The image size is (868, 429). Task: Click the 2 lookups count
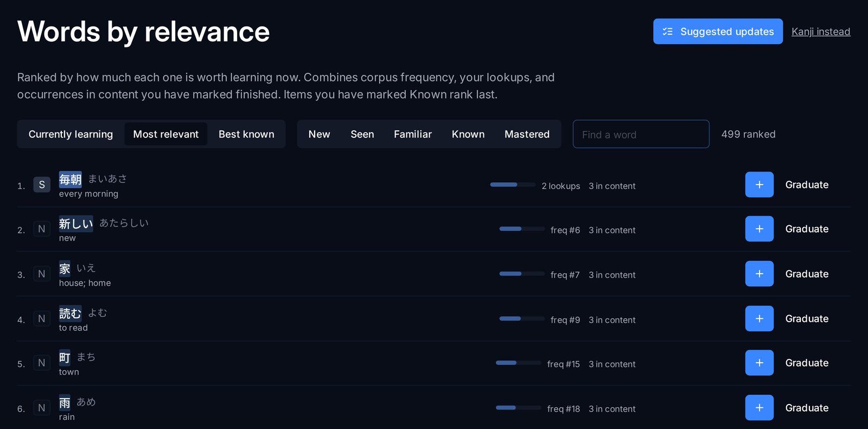561,186
